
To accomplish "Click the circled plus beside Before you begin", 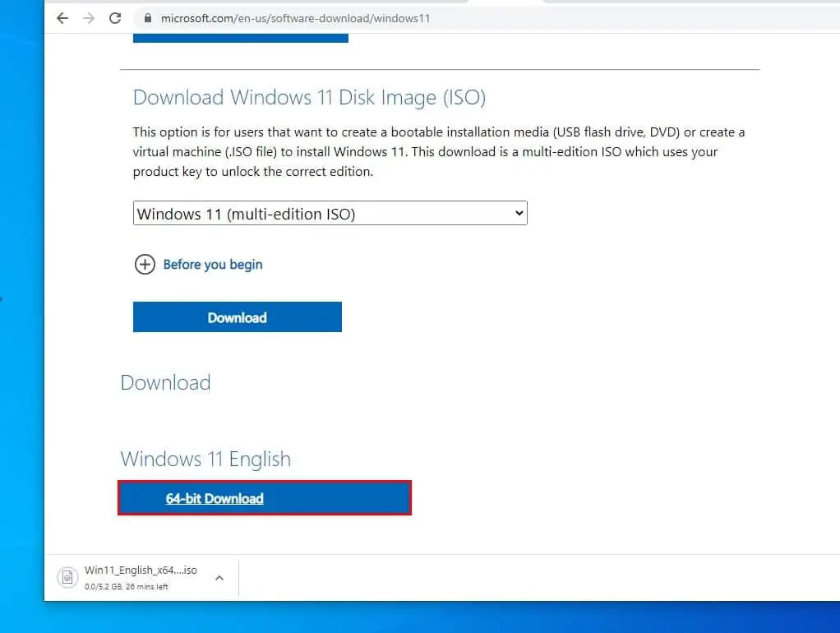I will 145,264.
